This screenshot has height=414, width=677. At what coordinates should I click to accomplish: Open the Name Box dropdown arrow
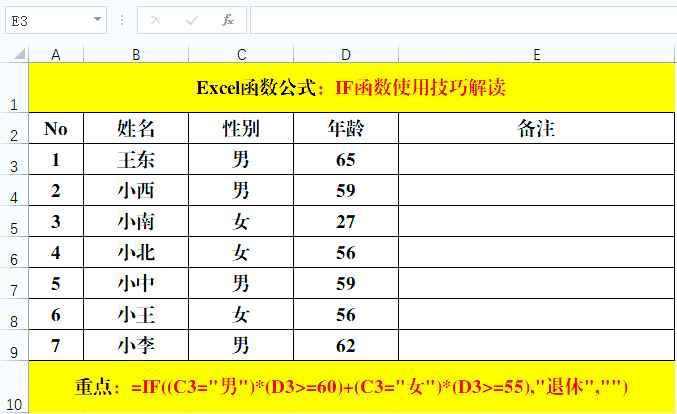tap(97, 19)
